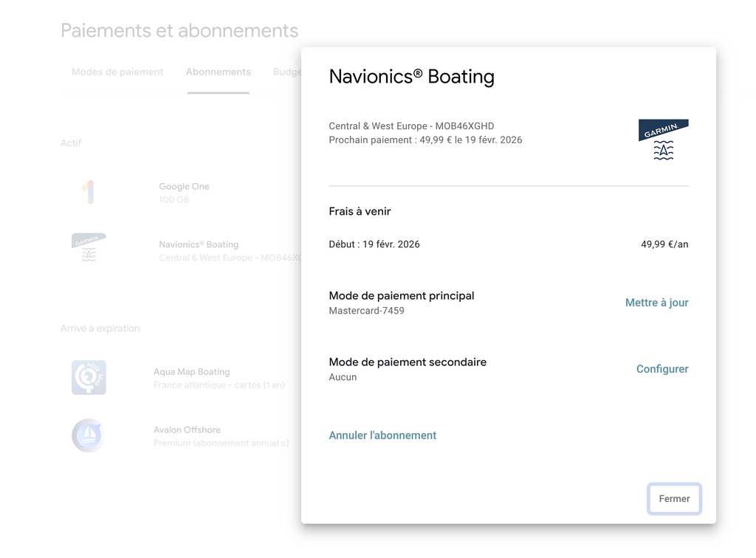
Task: Click the 100 GB plan text
Action: pos(174,199)
